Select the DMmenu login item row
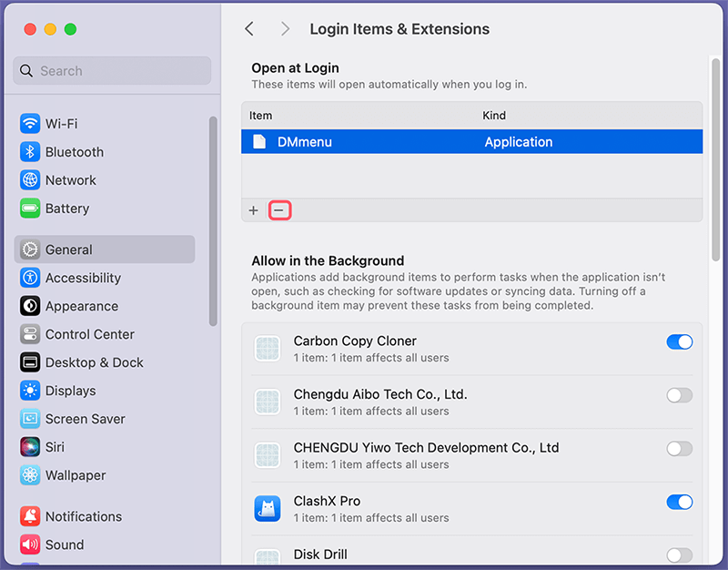728x570 pixels. pos(364,141)
